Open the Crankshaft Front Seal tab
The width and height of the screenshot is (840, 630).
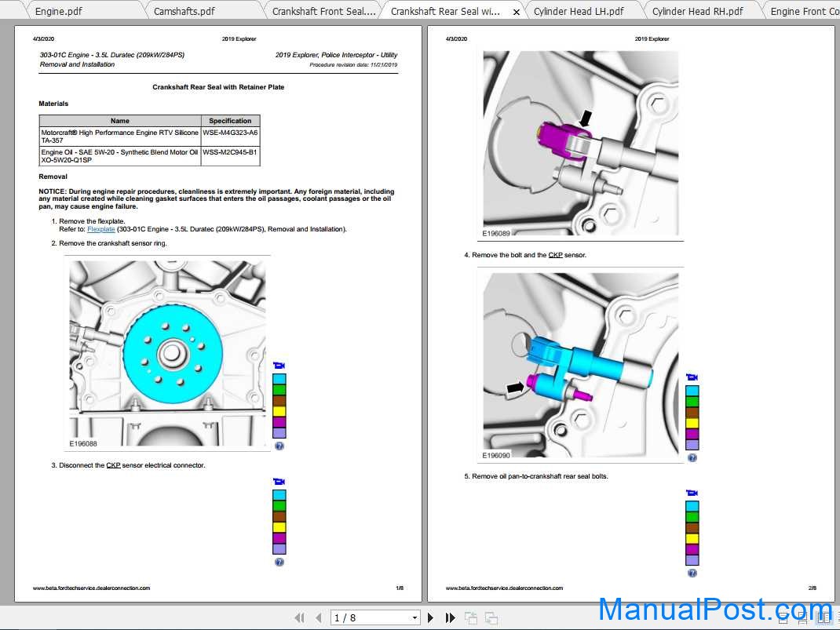[323, 11]
